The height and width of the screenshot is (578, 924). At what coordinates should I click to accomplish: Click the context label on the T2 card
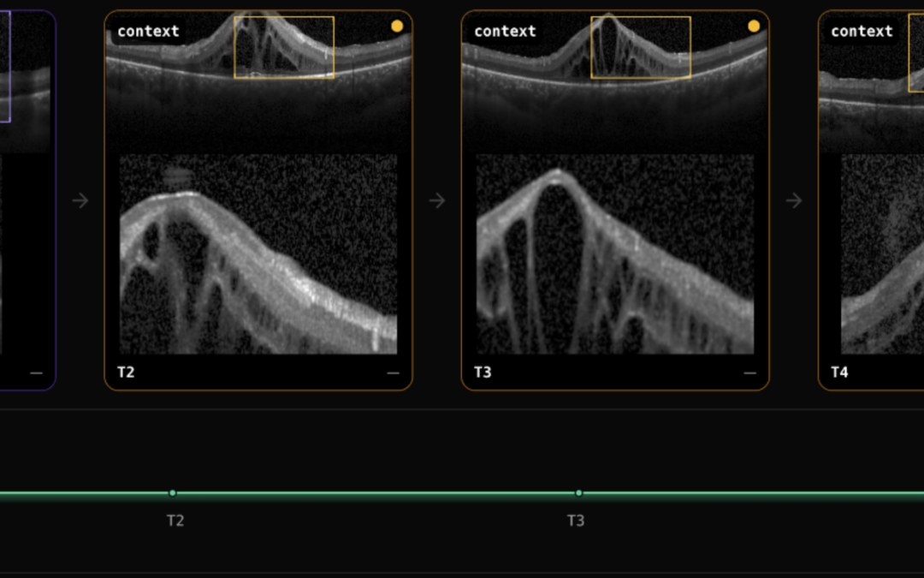[x=148, y=31]
